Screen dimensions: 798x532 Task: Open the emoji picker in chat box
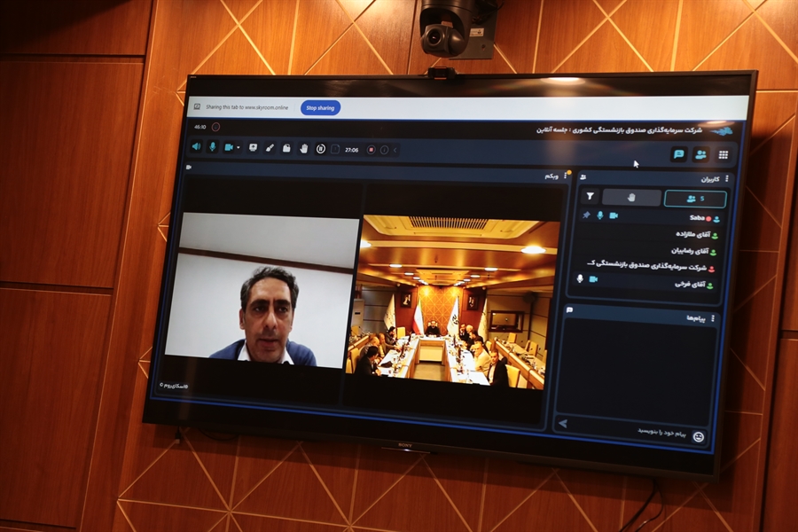698,435
